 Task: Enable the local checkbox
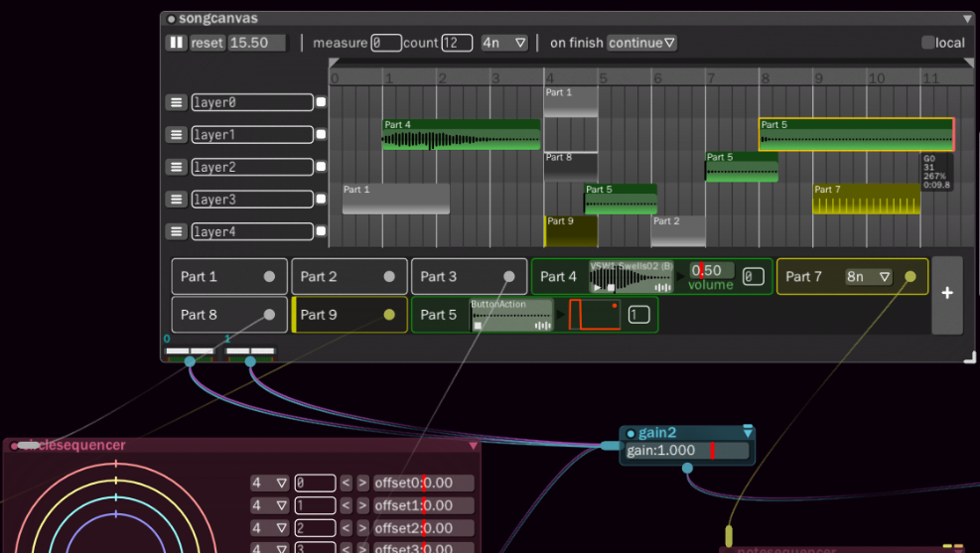(x=928, y=43)
